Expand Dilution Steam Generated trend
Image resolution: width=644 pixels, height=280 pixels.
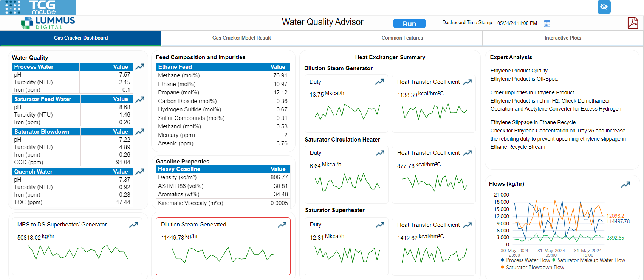[282, 225]
